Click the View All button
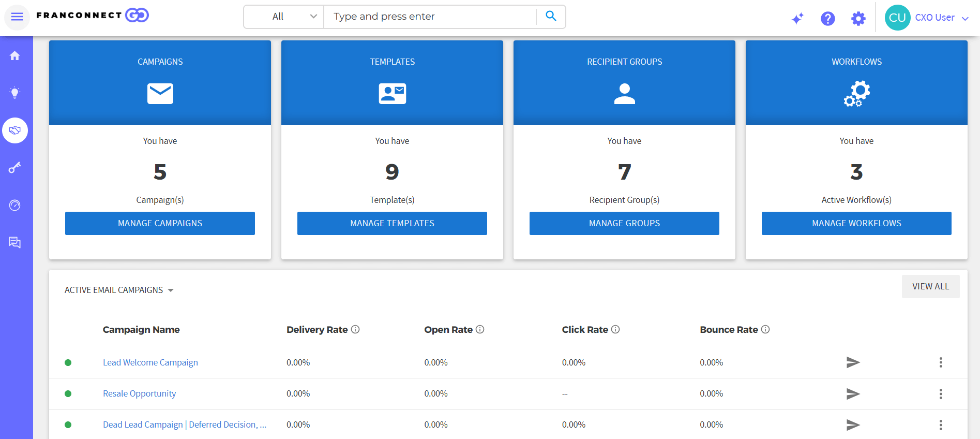980x439 pixels. tap(931, 286)
